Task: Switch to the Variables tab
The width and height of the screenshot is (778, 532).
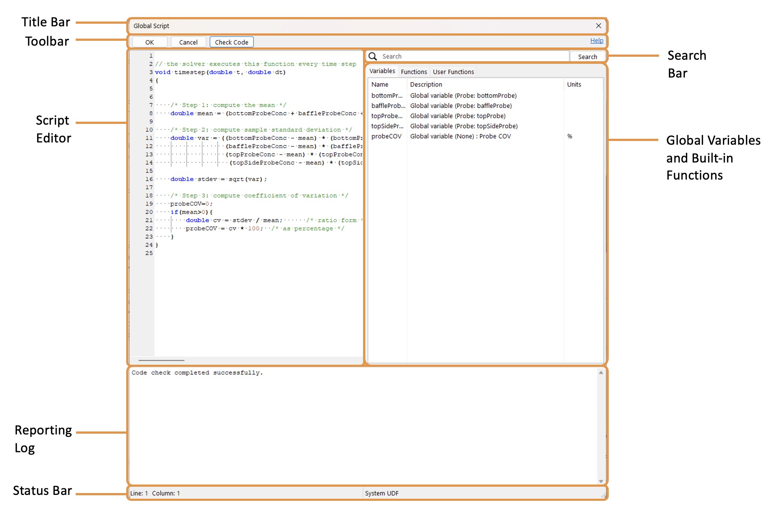Action: (382, 71)
